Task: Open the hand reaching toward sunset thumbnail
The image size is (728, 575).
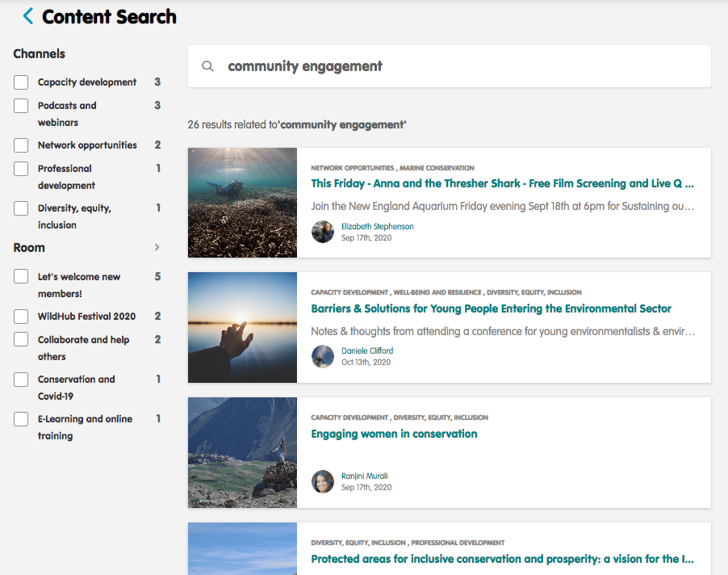Action: 242,327
